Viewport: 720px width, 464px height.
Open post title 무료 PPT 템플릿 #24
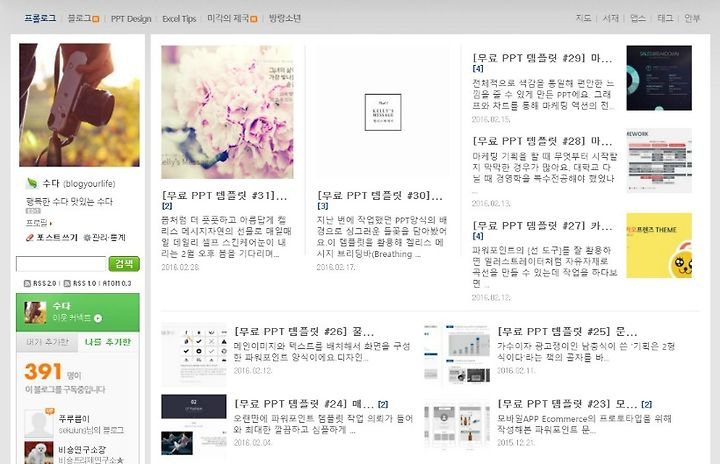click(304, 404)
